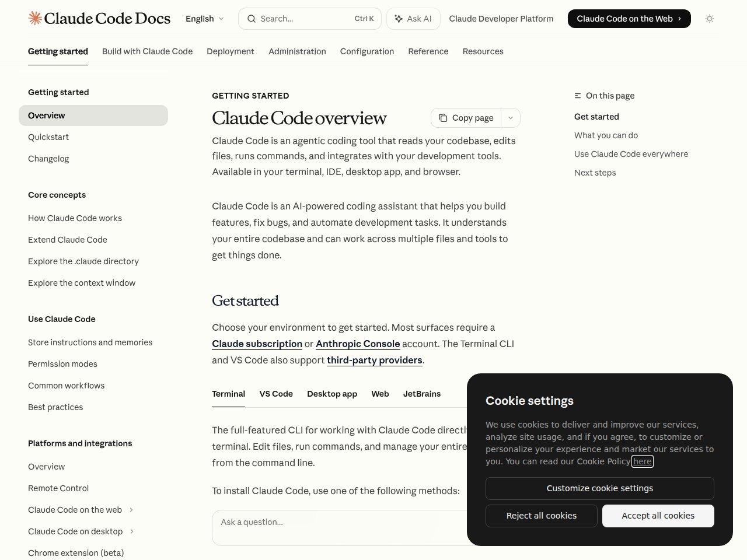Switch to the JetBrains tab

[x=422, y=394]
